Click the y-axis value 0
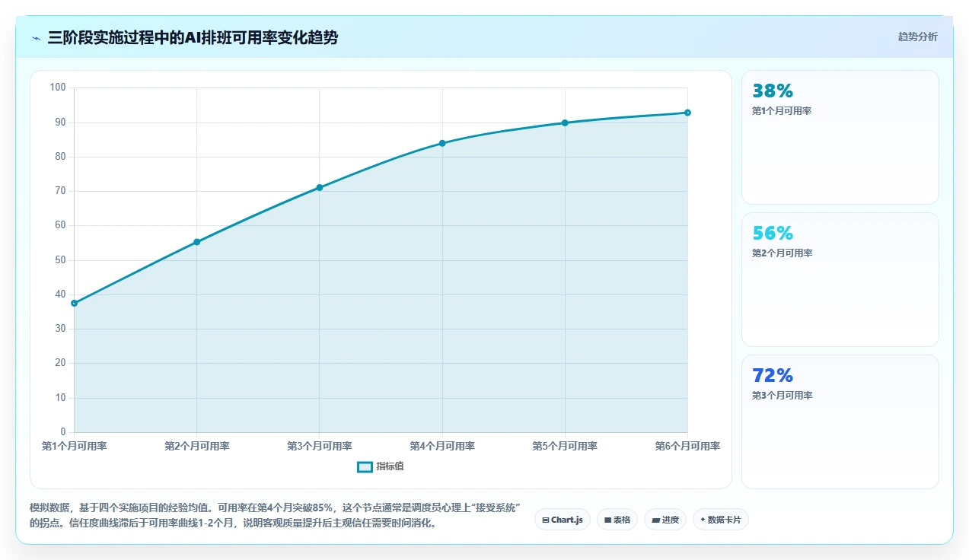Image resolution: width=969 pixels, height=560 pixels. (x=63, y=432)
